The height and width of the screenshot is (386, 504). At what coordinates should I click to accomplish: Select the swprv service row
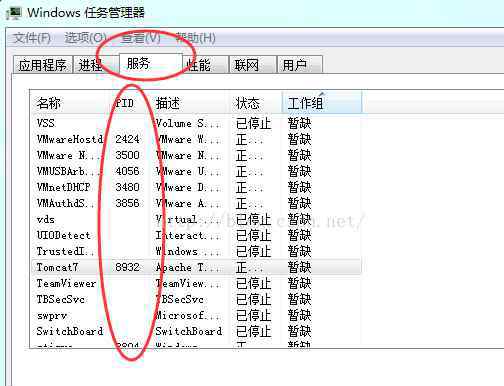pos(196,315)
